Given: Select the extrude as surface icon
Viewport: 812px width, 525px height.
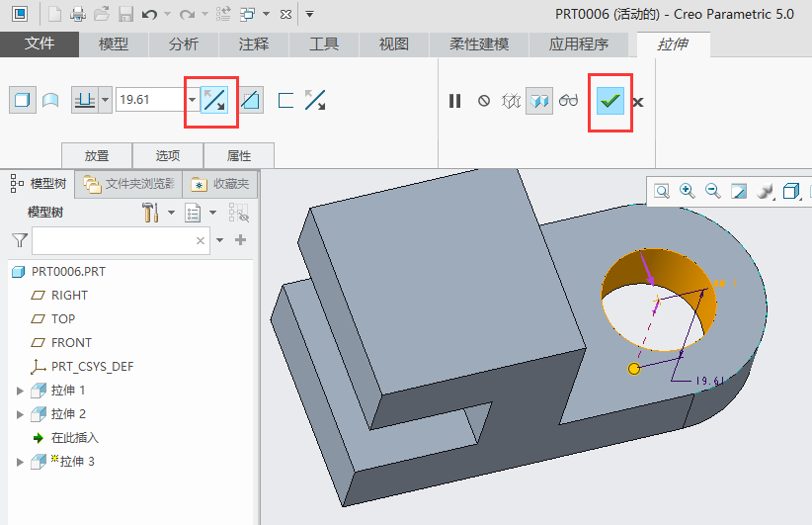Looking at the screenshot, I should (x=49, y=100).
